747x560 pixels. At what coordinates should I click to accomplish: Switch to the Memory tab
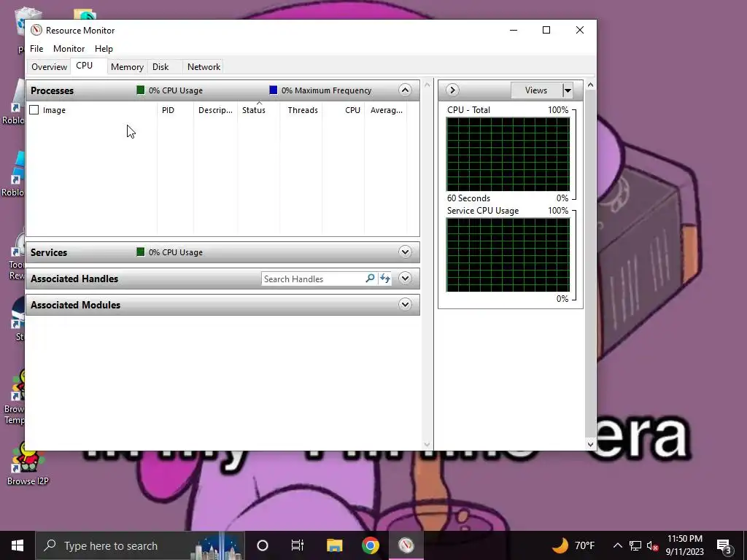click(x=127, y=66)
